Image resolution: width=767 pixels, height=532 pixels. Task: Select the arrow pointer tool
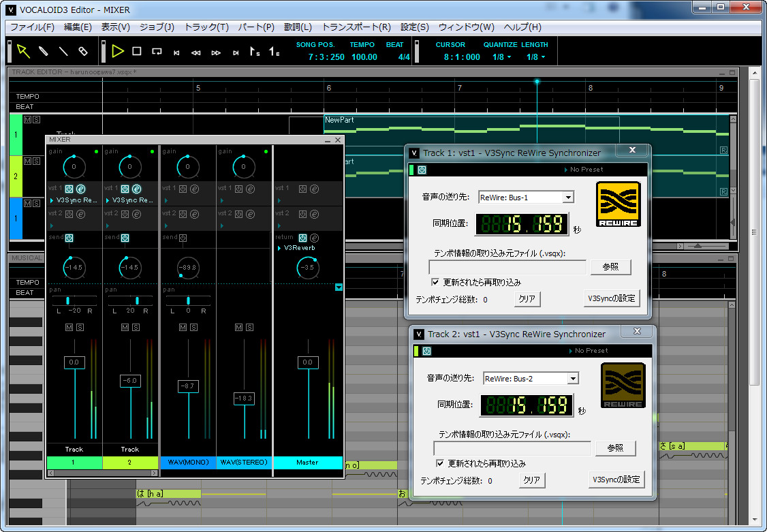pos(23,51)
